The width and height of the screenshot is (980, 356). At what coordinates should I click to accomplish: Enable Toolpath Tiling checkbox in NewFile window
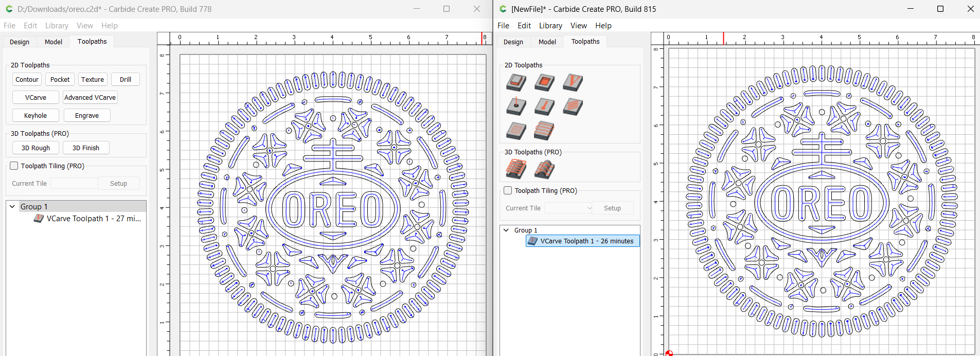click(x=508, y=190)
